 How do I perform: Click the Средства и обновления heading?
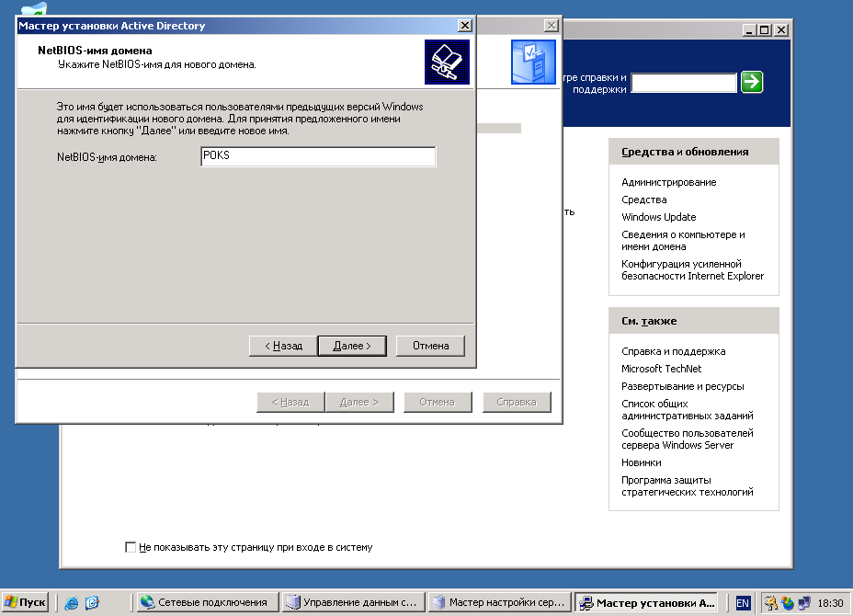click(685, 152)
